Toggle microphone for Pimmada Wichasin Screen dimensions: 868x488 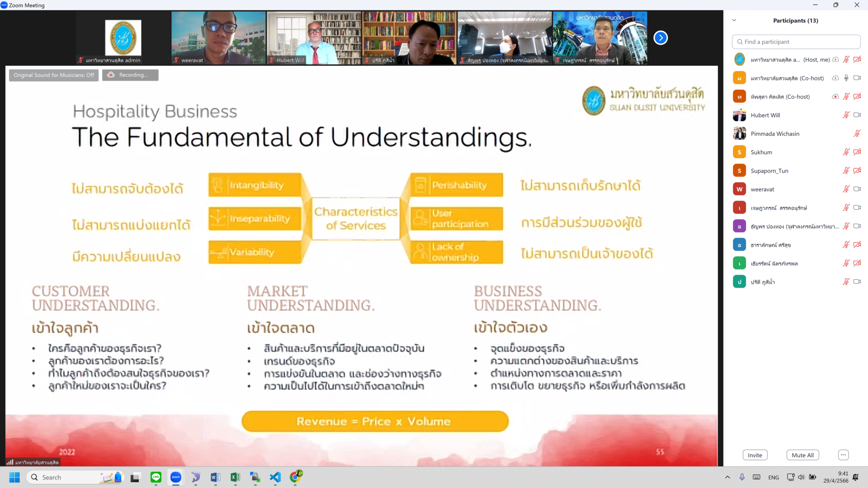(857, 134)
